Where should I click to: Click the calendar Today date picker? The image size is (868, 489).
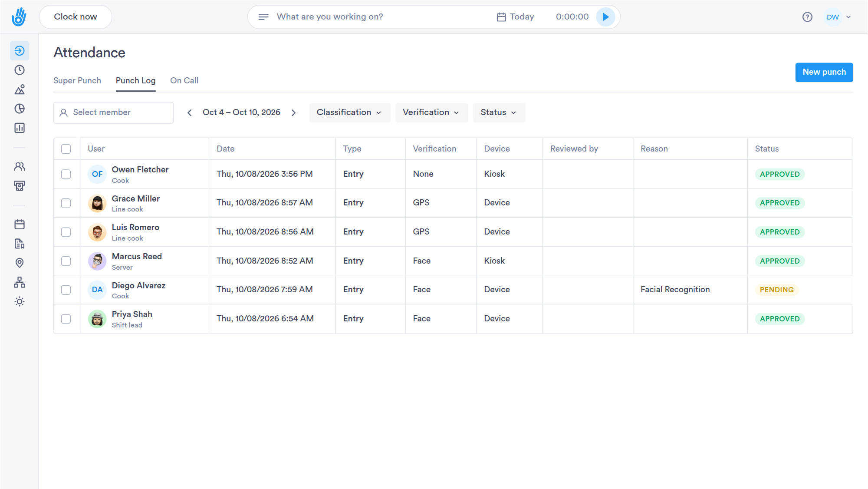516,17
